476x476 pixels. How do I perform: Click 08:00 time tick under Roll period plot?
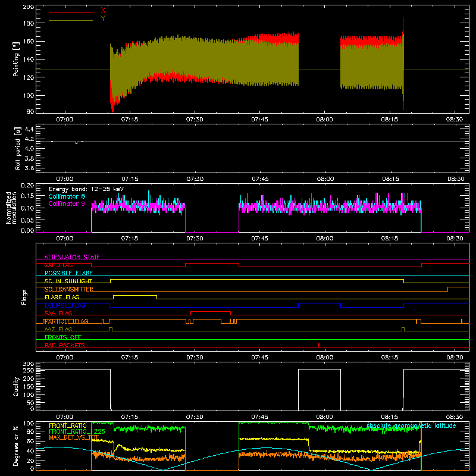[325, 179]
